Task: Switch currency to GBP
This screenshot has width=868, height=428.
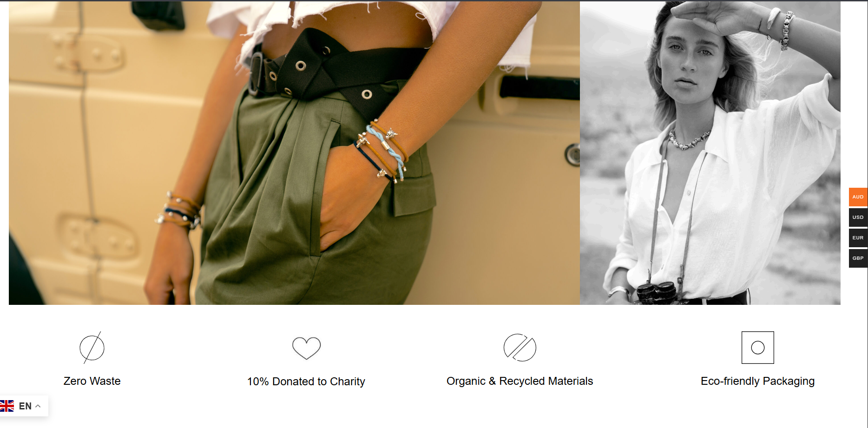Action: (858, 258)
